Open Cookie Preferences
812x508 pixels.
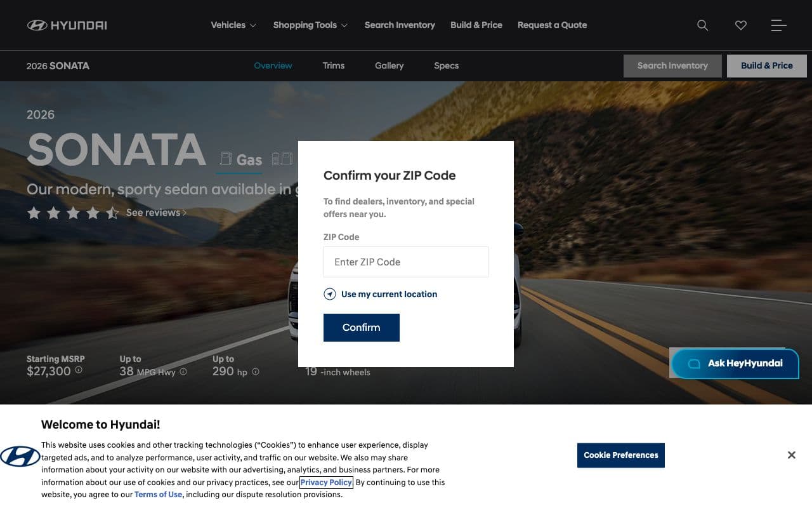(x=621, y=455)
